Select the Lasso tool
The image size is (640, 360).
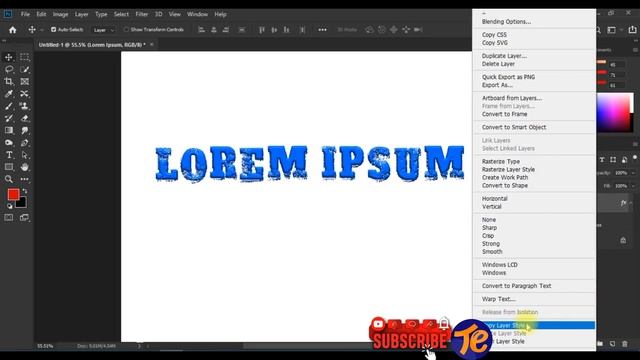9,69
